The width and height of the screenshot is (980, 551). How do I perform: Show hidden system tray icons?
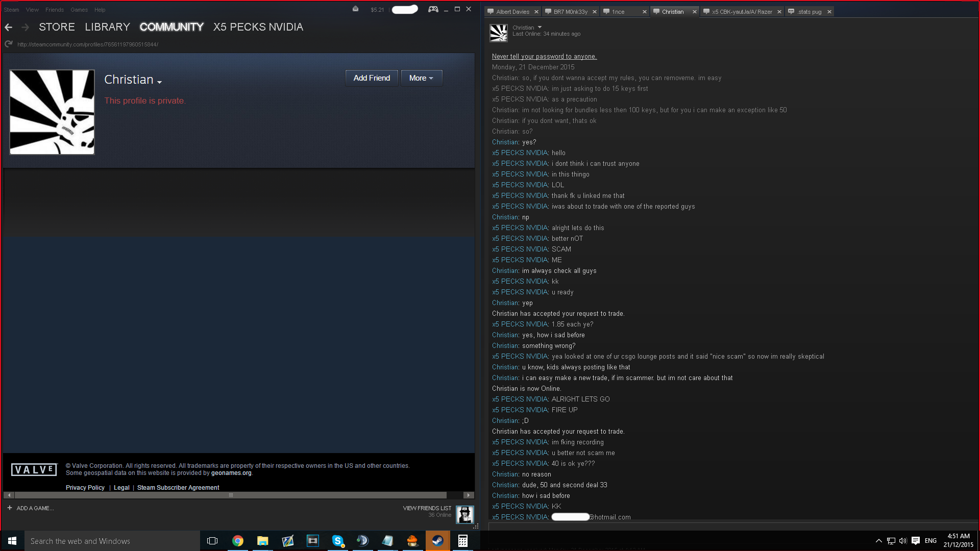click(878, 541)
